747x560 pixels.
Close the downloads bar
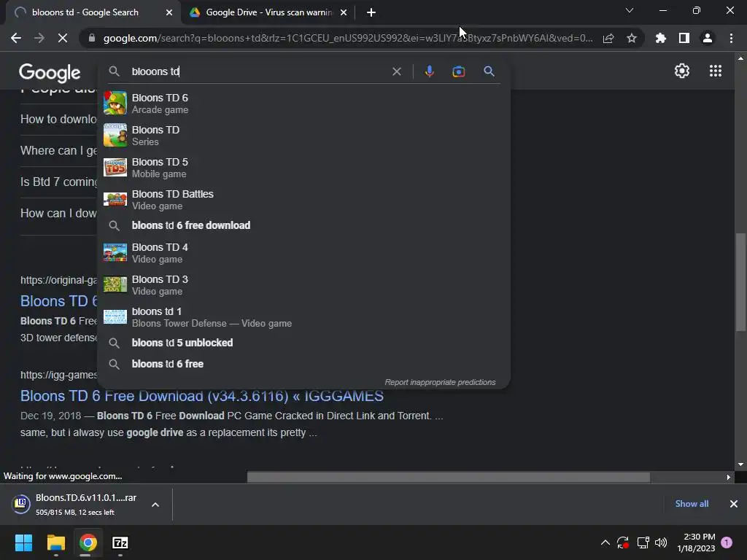[734, 504]
